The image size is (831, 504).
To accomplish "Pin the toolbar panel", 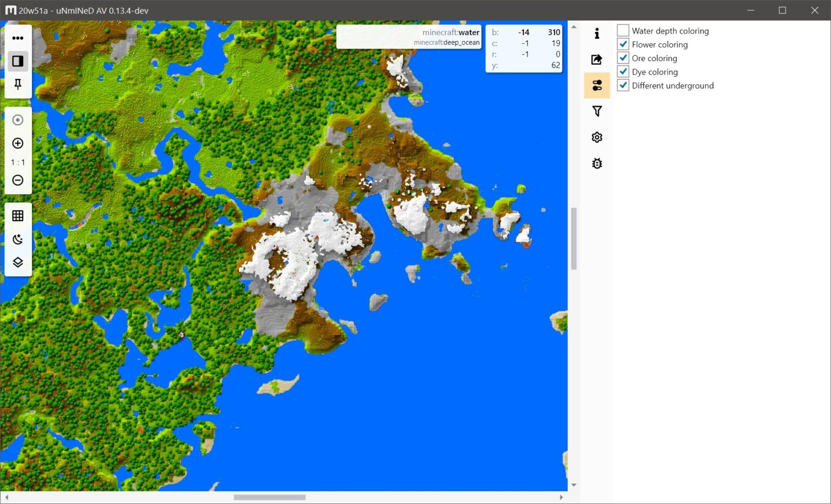I will (x=18, y=84).
